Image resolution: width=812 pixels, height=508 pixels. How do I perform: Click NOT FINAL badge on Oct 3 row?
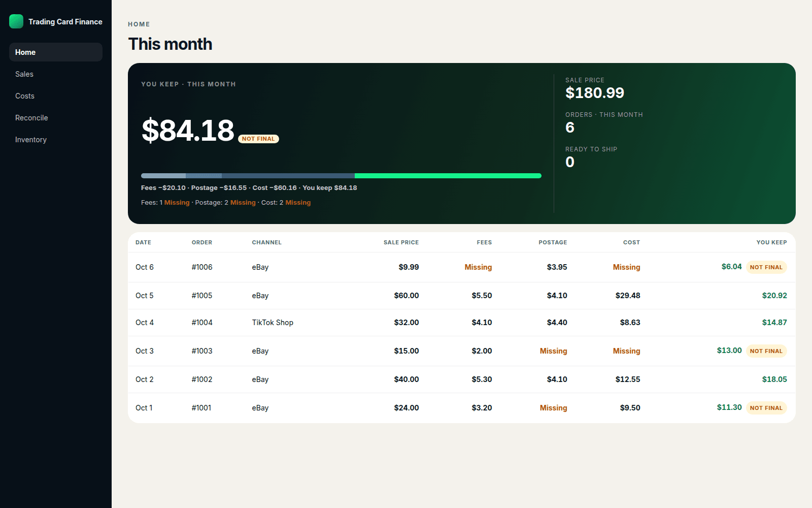point(766,351)
